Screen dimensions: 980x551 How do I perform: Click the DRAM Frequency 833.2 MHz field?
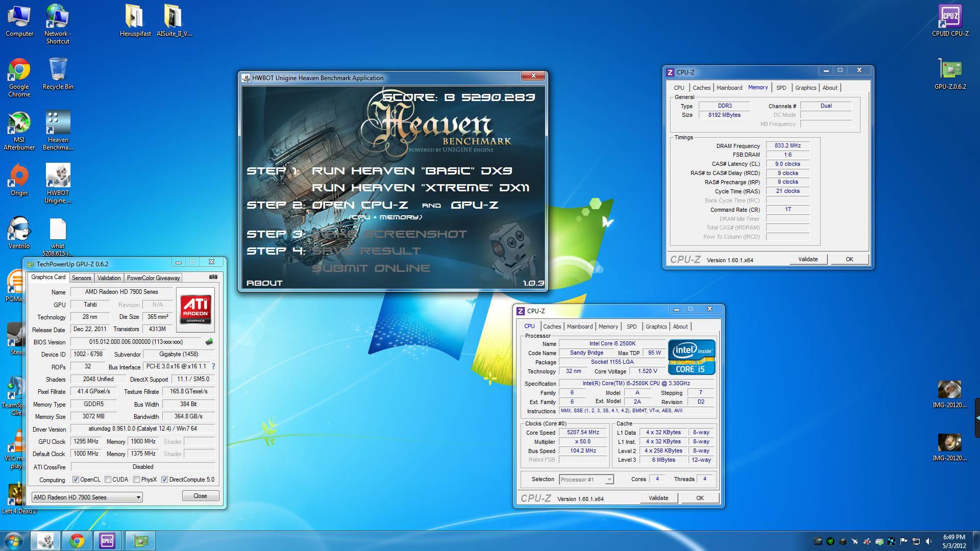tap(788, 145)
